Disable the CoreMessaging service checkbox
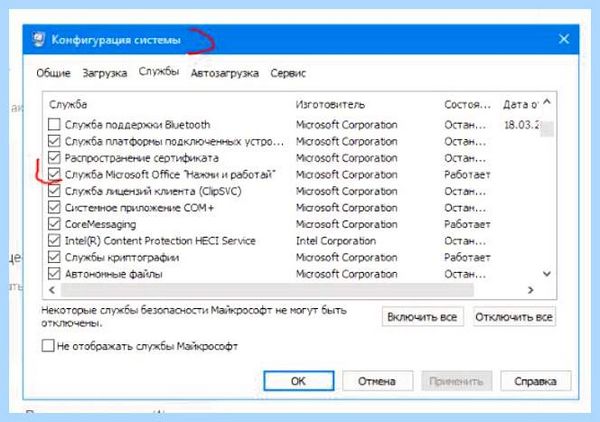Viewport: 600px width, 422px height. [x=54, y=224]
